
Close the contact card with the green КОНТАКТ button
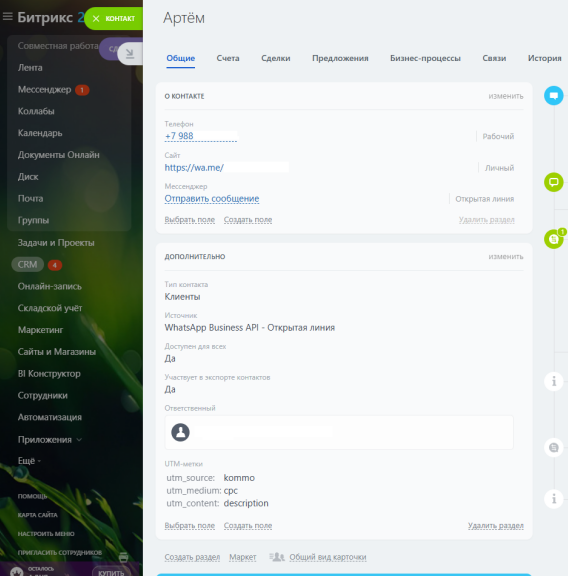114,18
